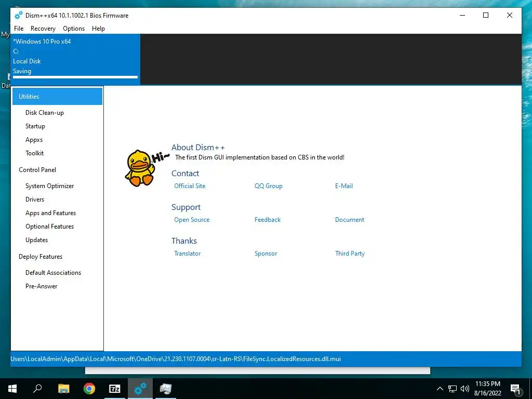Image resolution: width=532 pixels, height=399 pixels.
Task: Open the notification center icon
Action: tap(516, 389)
